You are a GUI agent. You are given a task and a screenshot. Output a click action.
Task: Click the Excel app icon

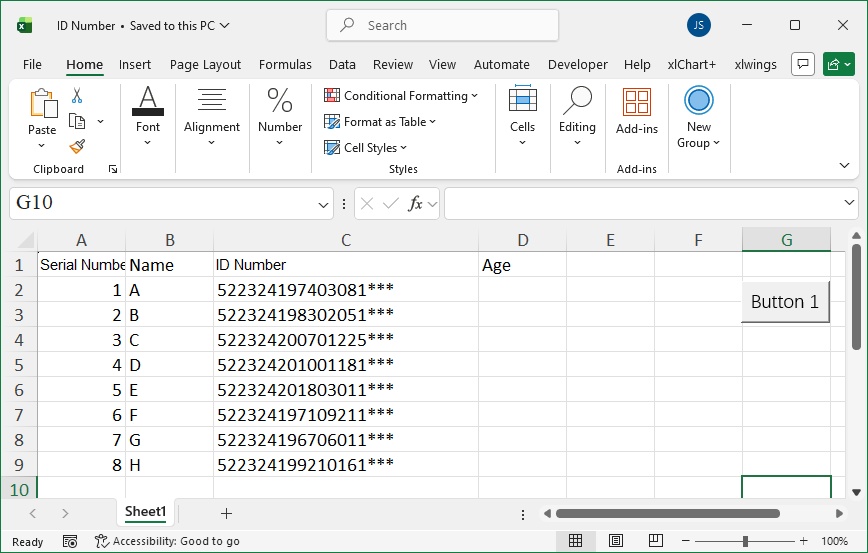pos(24,25)
